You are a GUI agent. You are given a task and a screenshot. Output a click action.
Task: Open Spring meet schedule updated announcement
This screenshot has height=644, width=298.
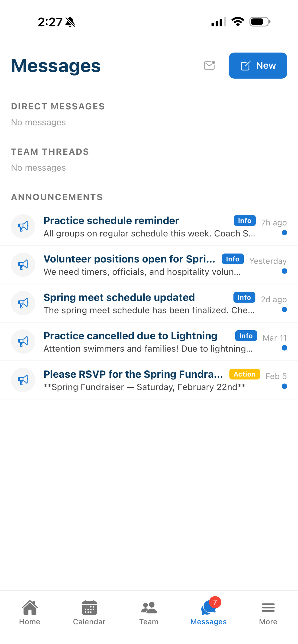pyautogui.click(x=149, y=303)
